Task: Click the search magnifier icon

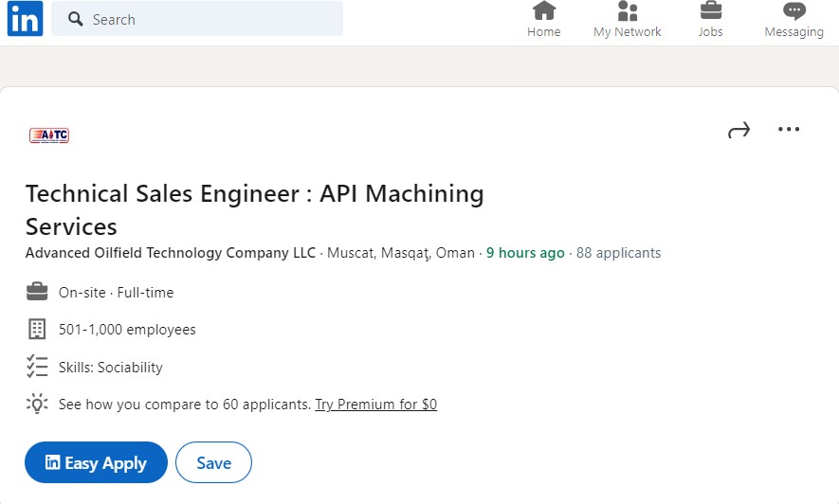Action: tap(76, 19)
